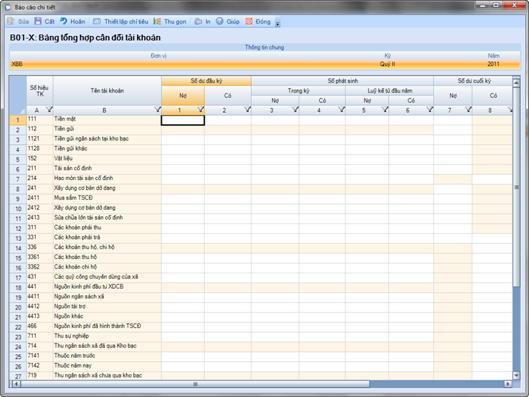Click account name Tiền mặt
Screen dimensions: 529x397
point(65,119)
